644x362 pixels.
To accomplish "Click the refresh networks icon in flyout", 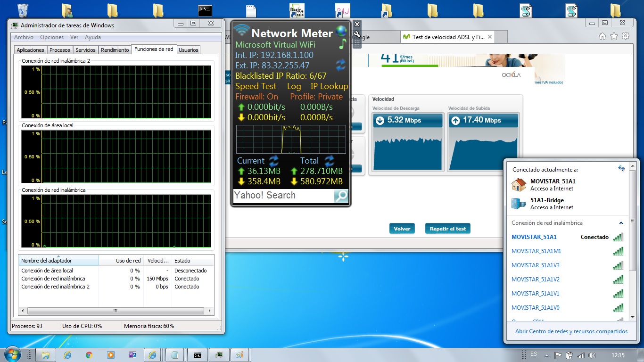I will pos(621,168).
